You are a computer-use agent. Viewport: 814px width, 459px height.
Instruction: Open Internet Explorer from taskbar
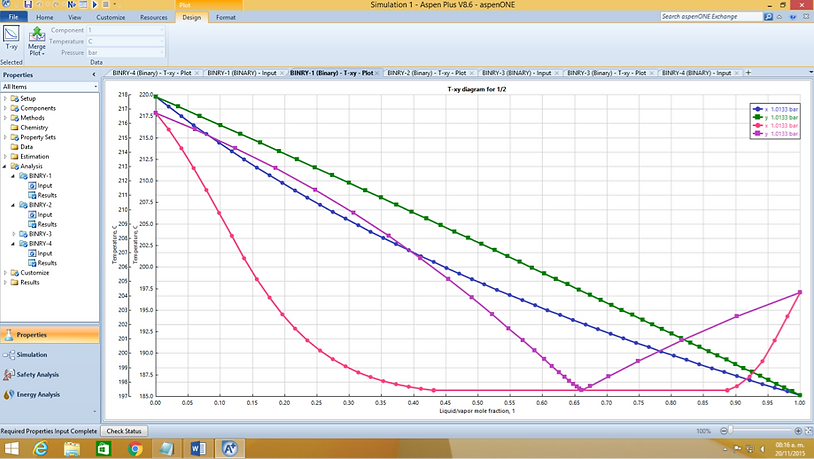point(40,448)
